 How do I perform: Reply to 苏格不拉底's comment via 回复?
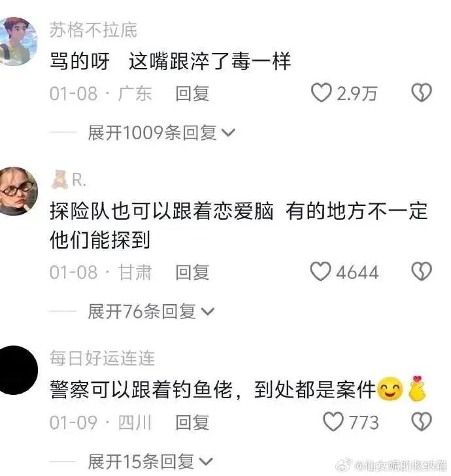click(192, 93)
